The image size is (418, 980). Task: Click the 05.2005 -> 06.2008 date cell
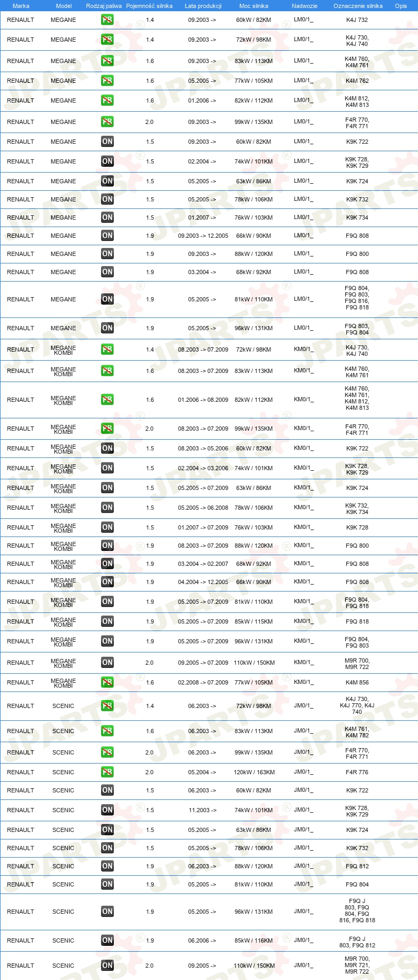[x=203, y=508]
